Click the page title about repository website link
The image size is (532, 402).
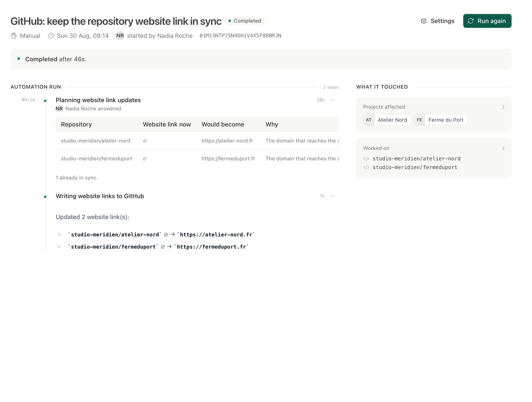[116, 21]
